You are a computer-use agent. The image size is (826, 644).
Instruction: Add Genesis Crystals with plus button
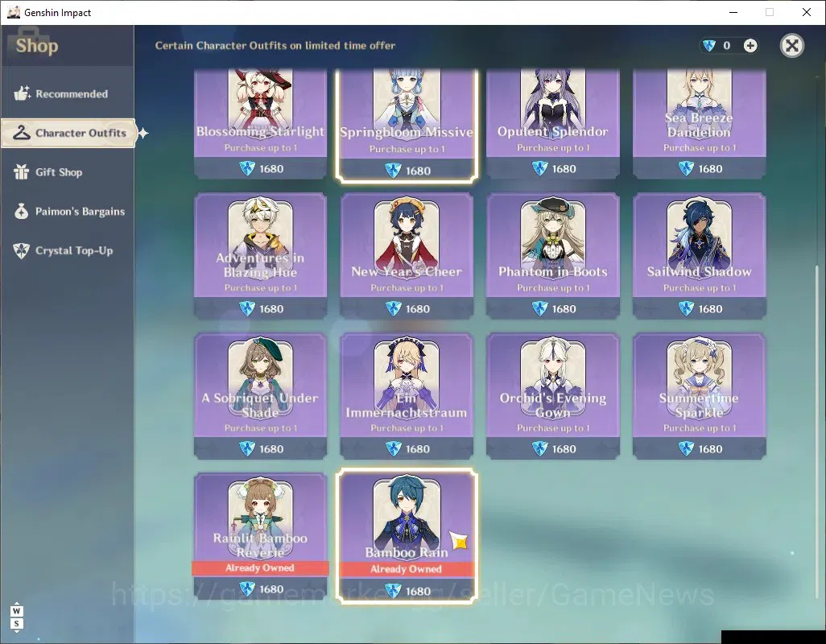[x=750, y=46]
